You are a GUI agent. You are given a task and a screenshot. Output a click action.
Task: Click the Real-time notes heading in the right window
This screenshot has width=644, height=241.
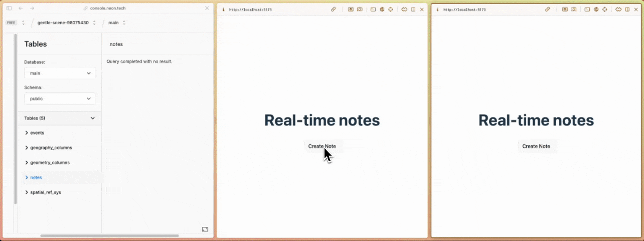(536, 120)
